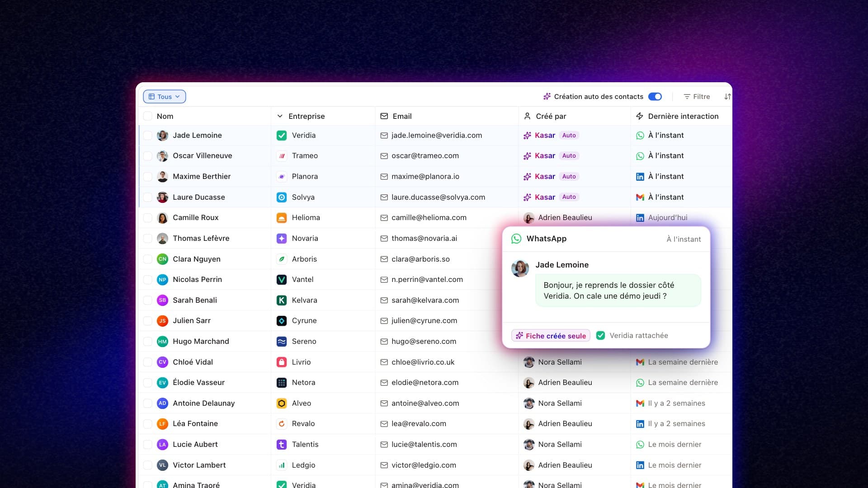Toggle Création auto des contacts switch
The height and width of the screenshot is (488, 868).
[655, 97]
